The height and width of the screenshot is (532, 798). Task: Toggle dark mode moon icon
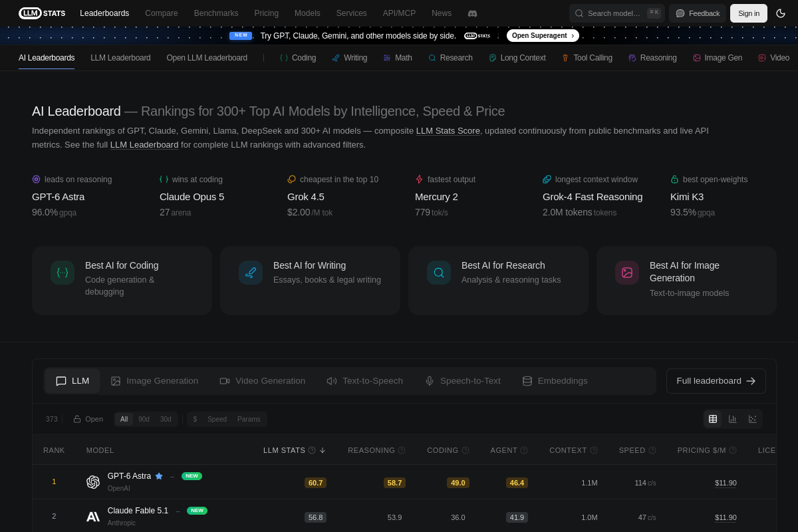[781, 13]
